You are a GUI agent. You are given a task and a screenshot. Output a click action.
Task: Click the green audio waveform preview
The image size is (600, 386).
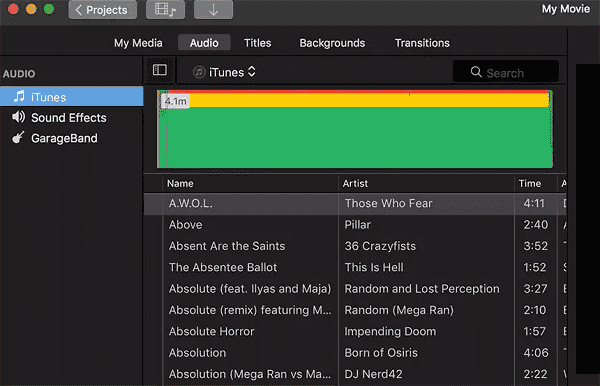pyautogui.click(x=355, y=129)
